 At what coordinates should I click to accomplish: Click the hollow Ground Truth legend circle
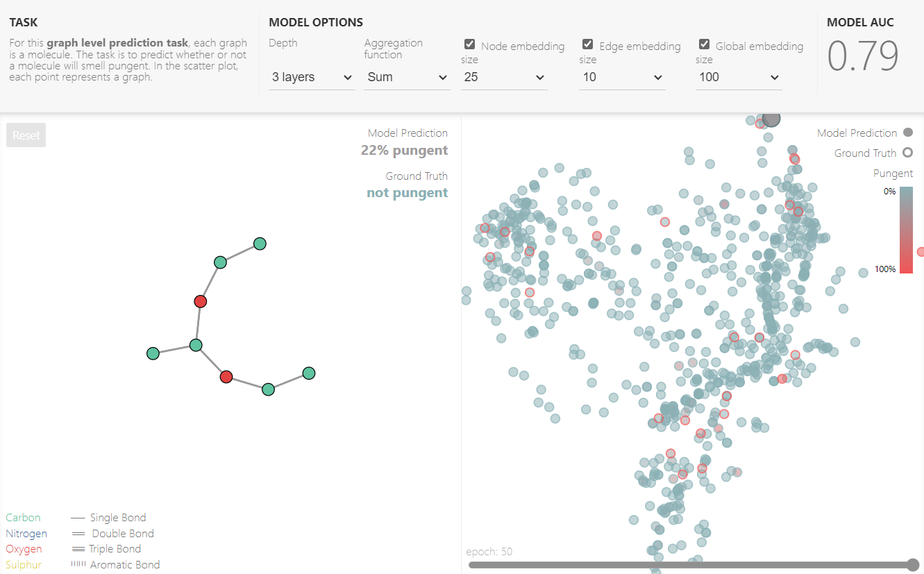907,153
